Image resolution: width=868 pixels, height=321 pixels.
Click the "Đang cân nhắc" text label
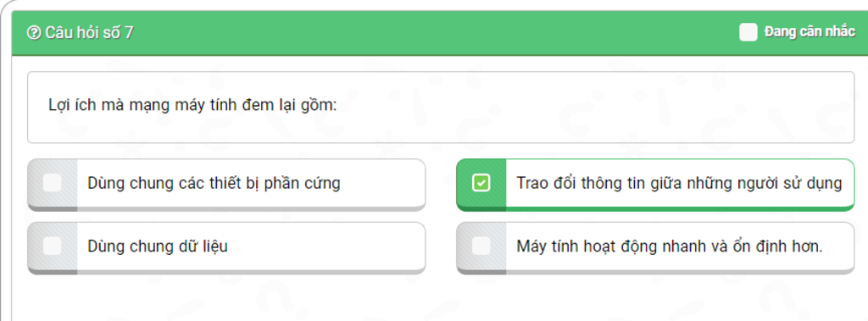tap(810, 32)
